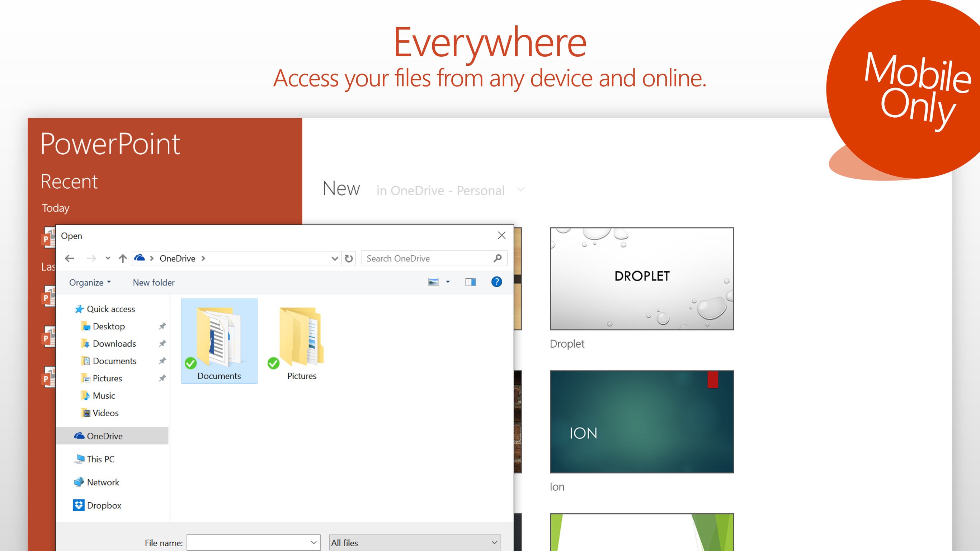Image resolution: width=980 pixels, height=551 pixels.
Task: Click the up one level arrow
Action: coord(123,259)
